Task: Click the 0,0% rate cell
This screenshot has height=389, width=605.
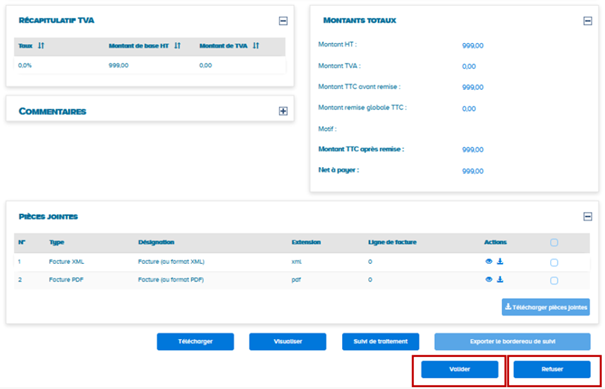Action: [25, 65]
